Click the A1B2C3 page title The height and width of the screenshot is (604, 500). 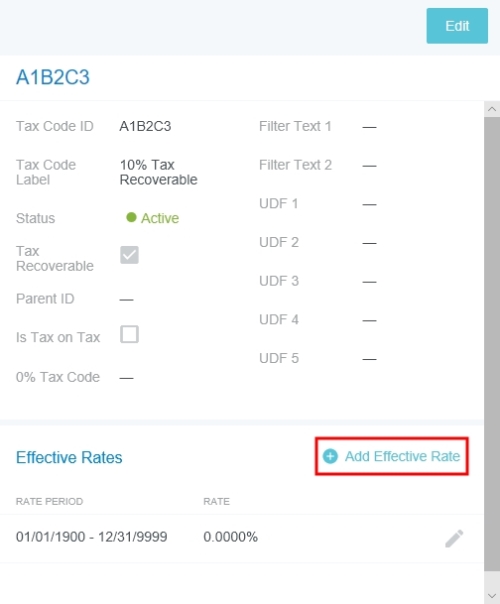[53, 77]
